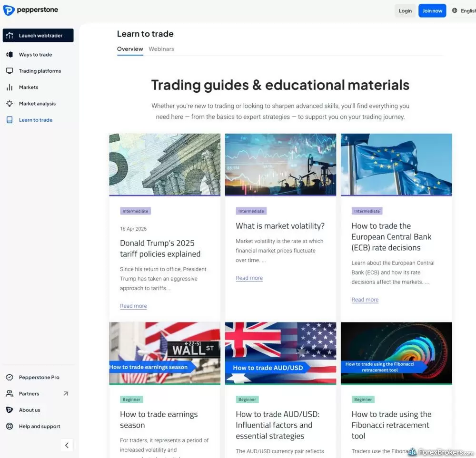
Task: Click the Pepperstone Pro checkmark icon
Action: 9,377
